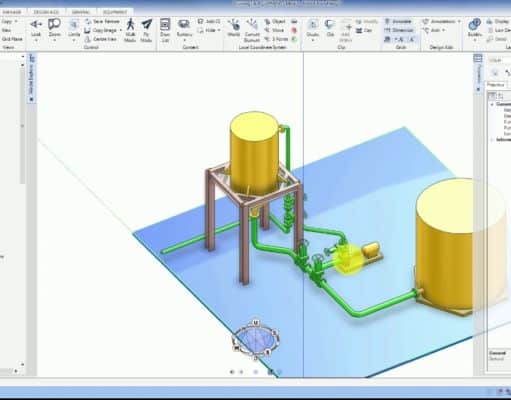The height and width of the screenshot is (400, 511).
Task: Open the Limits dropdown arrow
Action: [74, 40]
